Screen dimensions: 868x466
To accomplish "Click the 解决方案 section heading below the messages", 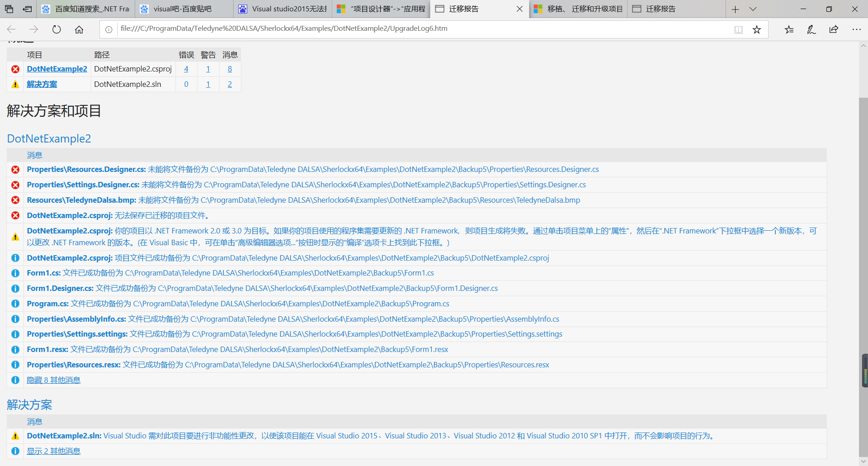I will (29, 404).
